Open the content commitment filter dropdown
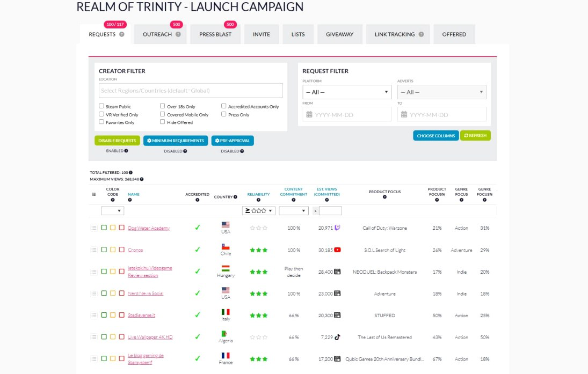Viewport: 588px width, 374px height. click(294, 210)
